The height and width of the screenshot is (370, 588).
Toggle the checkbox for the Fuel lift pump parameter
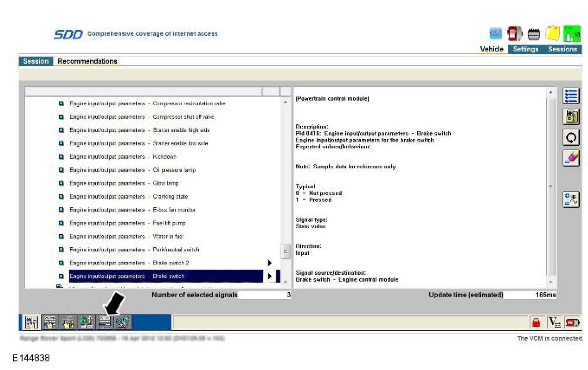61,223
